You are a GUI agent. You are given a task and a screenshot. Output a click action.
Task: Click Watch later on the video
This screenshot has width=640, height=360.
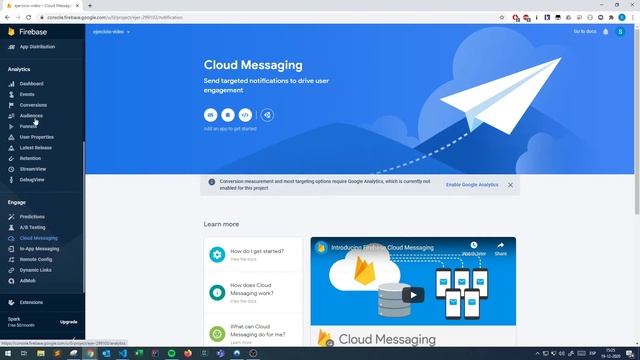[474, 248]
